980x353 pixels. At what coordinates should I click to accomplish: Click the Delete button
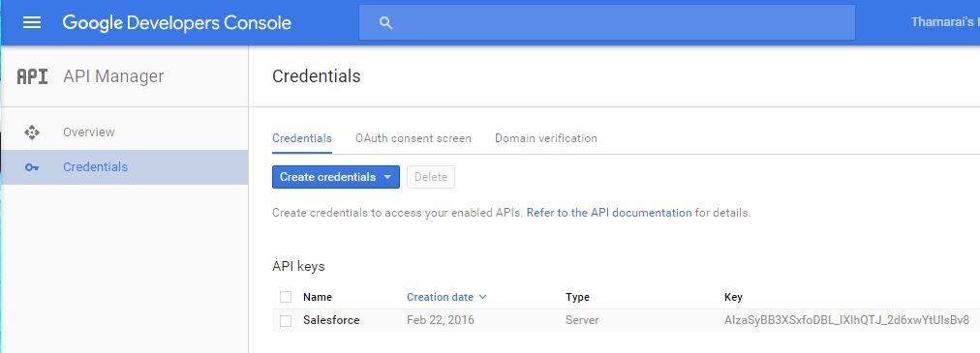431,177
